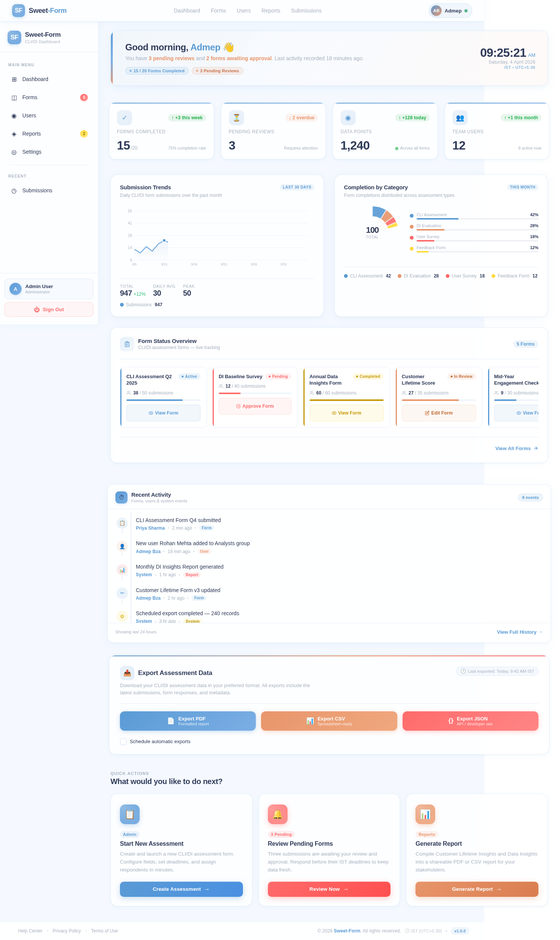
Task: Click the Forms Completed checkmark icon
Action: 124,118
